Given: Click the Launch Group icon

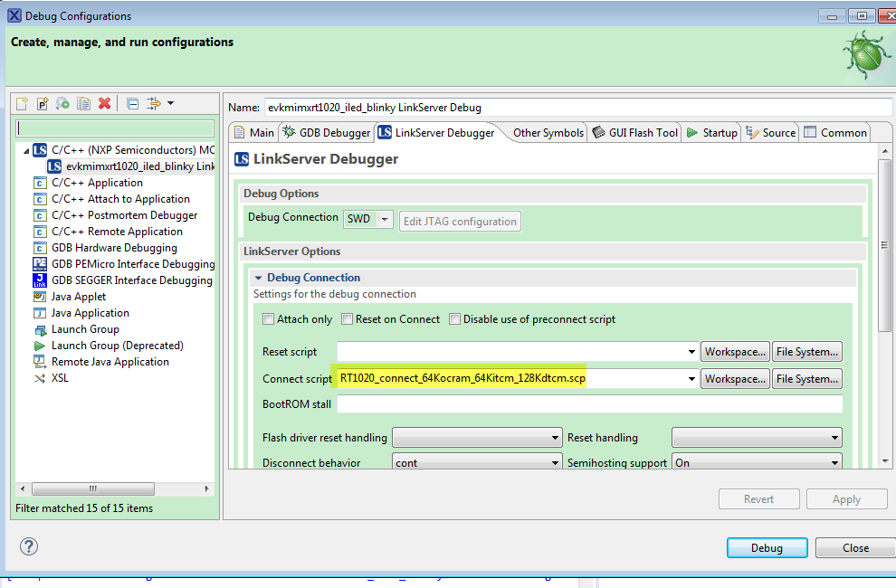Looking at the screenshot, I should (x=40, y=329).
